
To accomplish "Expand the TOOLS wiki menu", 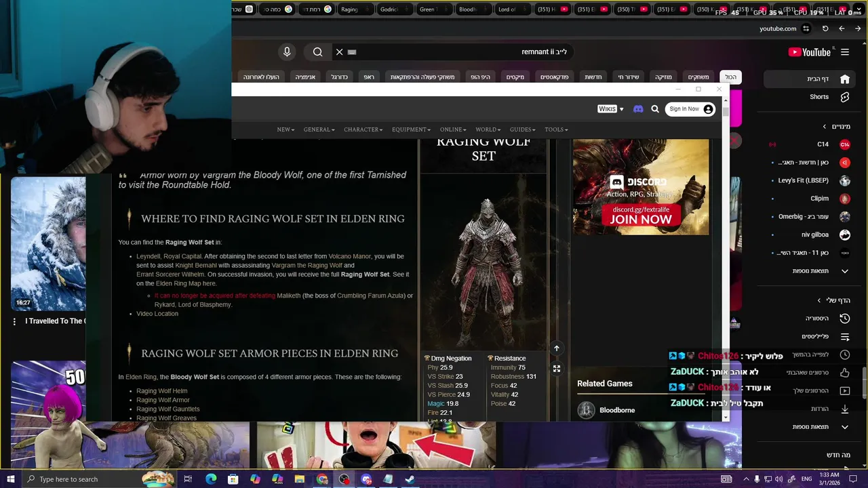I will tap(556, 129).
